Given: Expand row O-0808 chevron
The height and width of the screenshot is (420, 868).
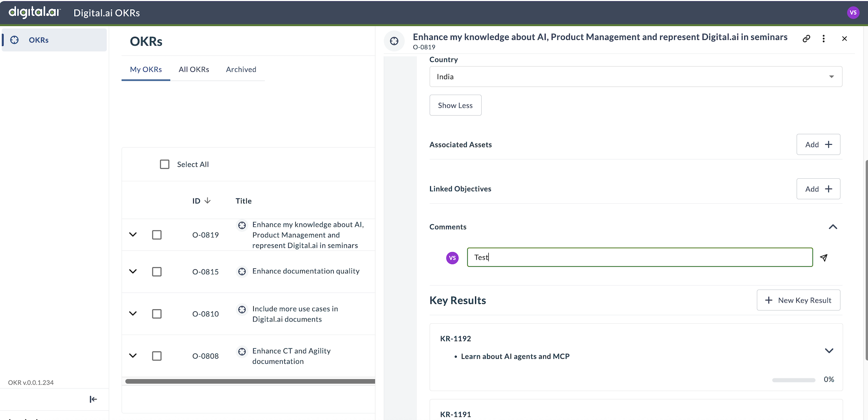Looking at the screenshot, I should point(133,356).
